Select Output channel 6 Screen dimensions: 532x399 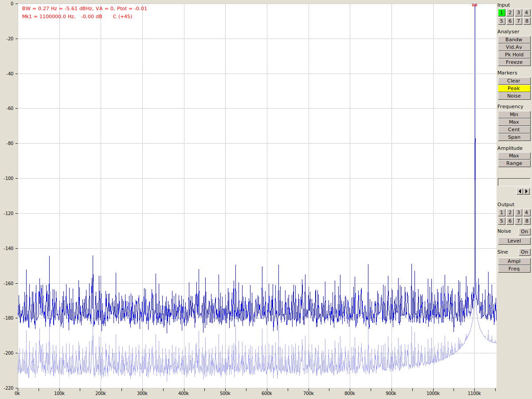tap(510, 221)
